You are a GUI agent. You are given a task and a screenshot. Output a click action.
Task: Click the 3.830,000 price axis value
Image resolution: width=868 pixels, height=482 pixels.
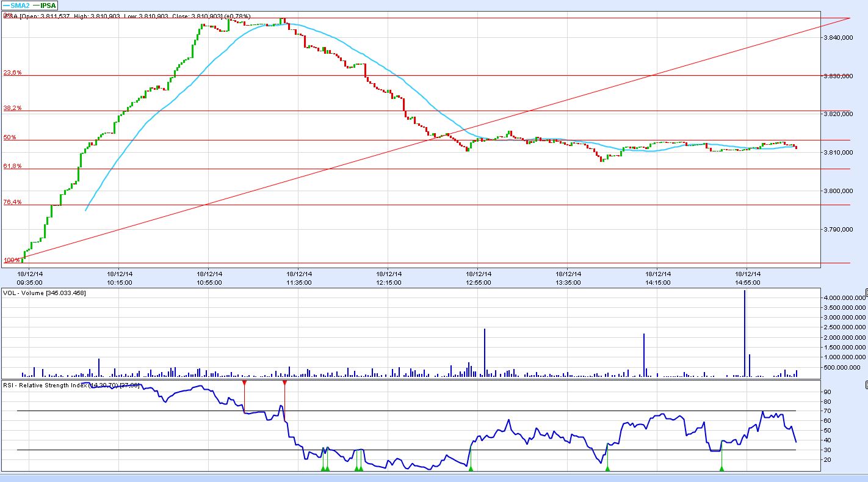click(x=838, y=76)
